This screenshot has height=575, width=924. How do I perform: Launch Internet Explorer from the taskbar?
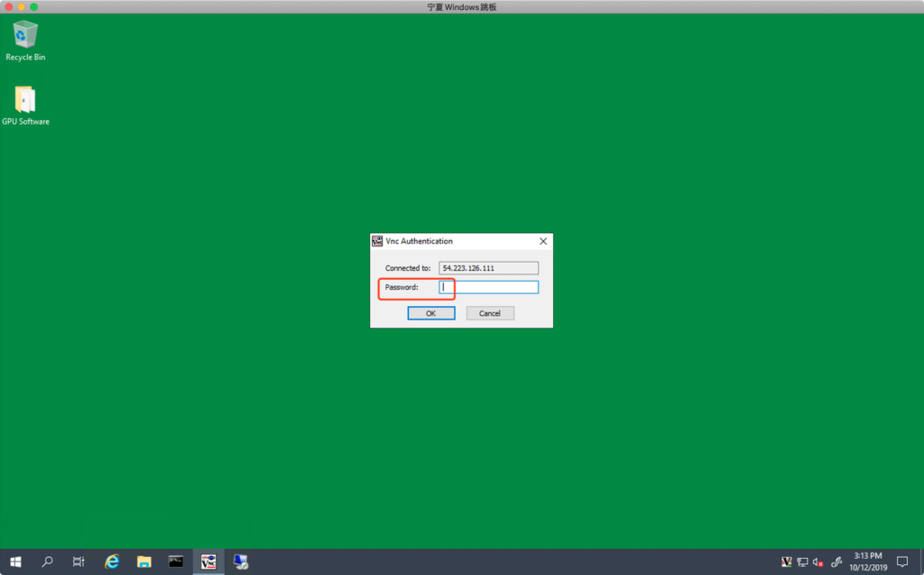click(112, 561)
